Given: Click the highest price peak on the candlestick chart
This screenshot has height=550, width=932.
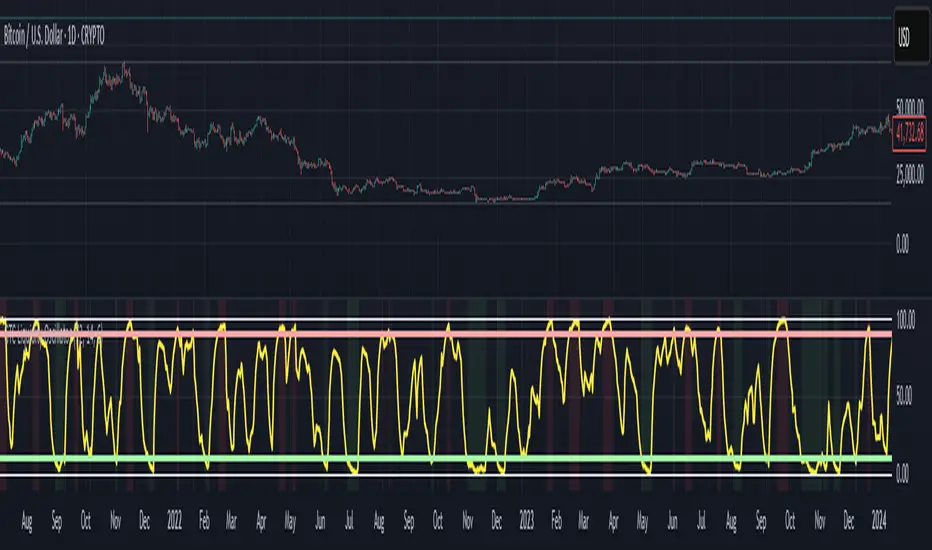Looking at the screenshot, I should click(x=124, y=66).
